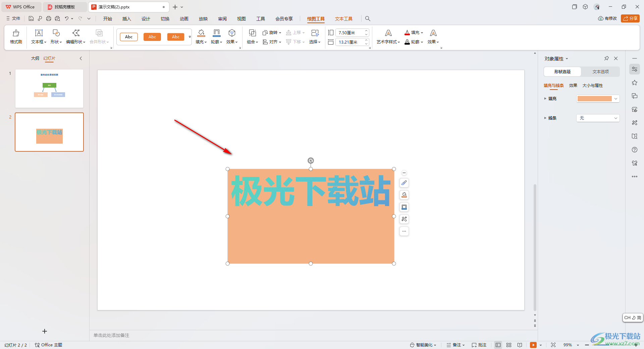The width and height of the screenshot is (644, 349).
Task: Click Edit Shape (编辑形状) icon
Action: click(76, 33)
